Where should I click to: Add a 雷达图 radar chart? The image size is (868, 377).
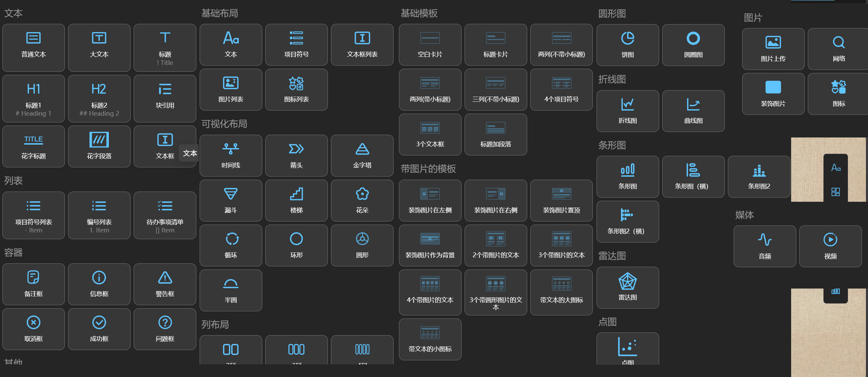pos(628,288)
